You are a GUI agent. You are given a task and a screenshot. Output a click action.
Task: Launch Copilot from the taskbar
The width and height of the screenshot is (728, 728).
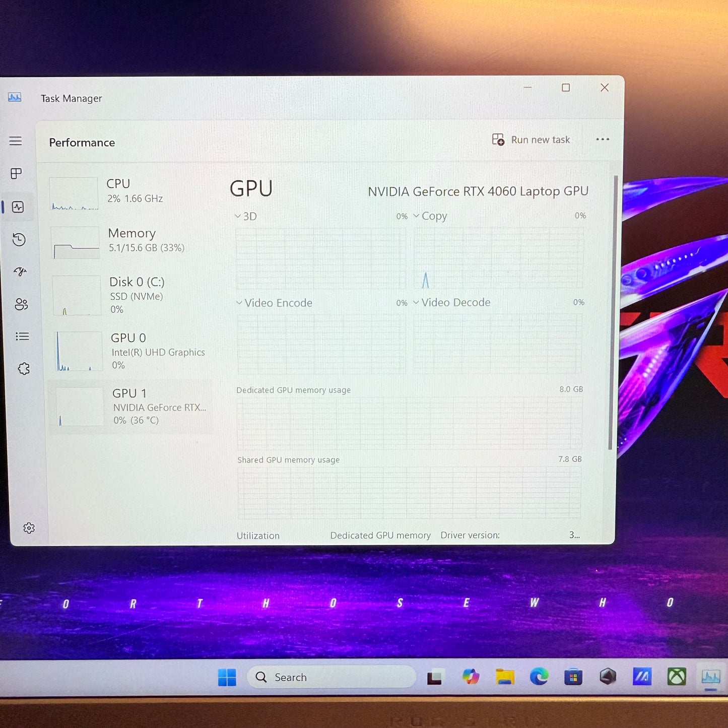471,677
